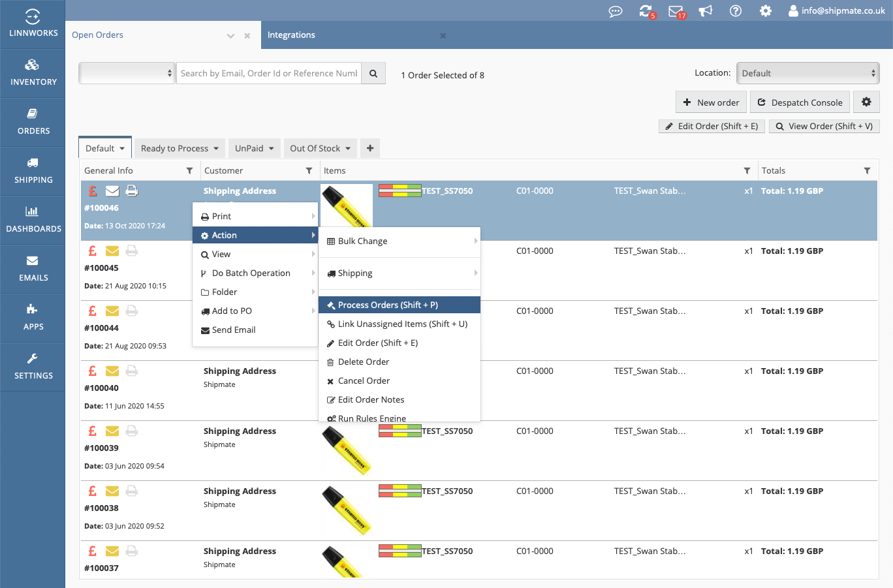
Task: Click the plus button to add view
Action: [370, 148]
